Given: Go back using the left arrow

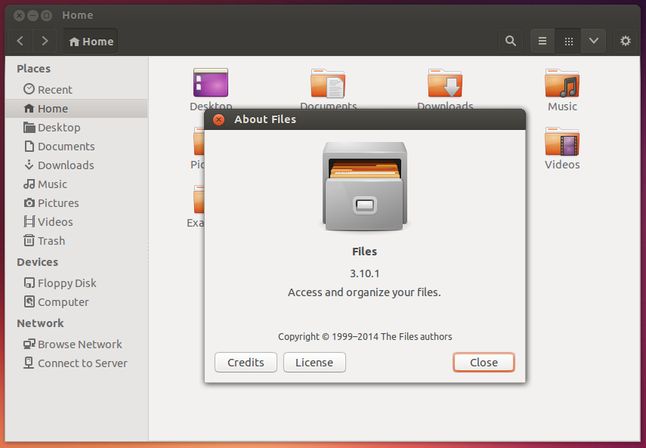Looking at the screenshot, I should click(x=20, y=41).
